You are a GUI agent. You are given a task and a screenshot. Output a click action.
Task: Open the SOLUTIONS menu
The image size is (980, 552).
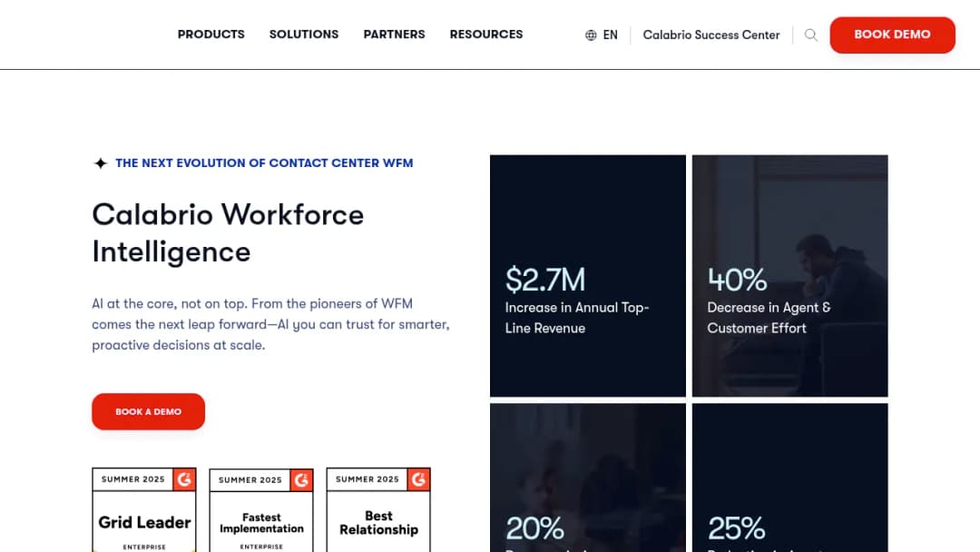[304, 34]
